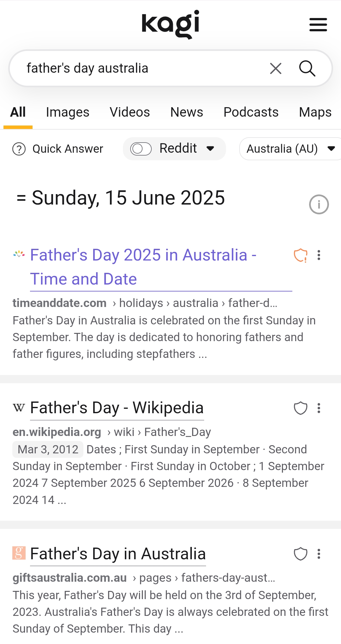Image resolution: width=341 pixels, height=644 pixels.
Task: Click the info icon beside the date answer
Action: coord(319,204)
